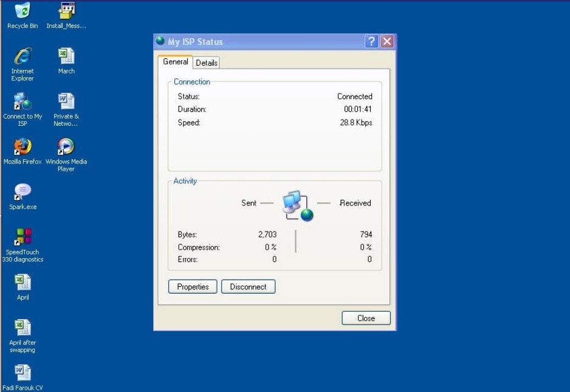This screenshot has height=392, width=570.
Task: Switch to the Details tab
Action: coord(206,62)
